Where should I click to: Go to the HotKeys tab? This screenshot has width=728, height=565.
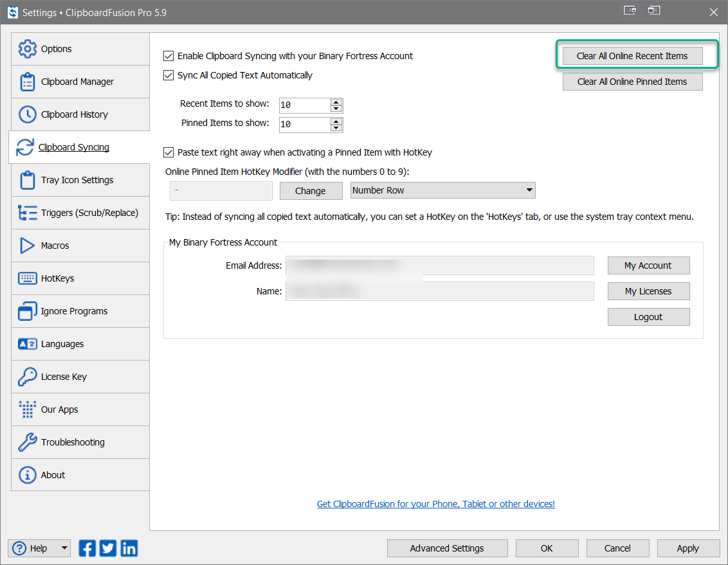click(80, 278)
